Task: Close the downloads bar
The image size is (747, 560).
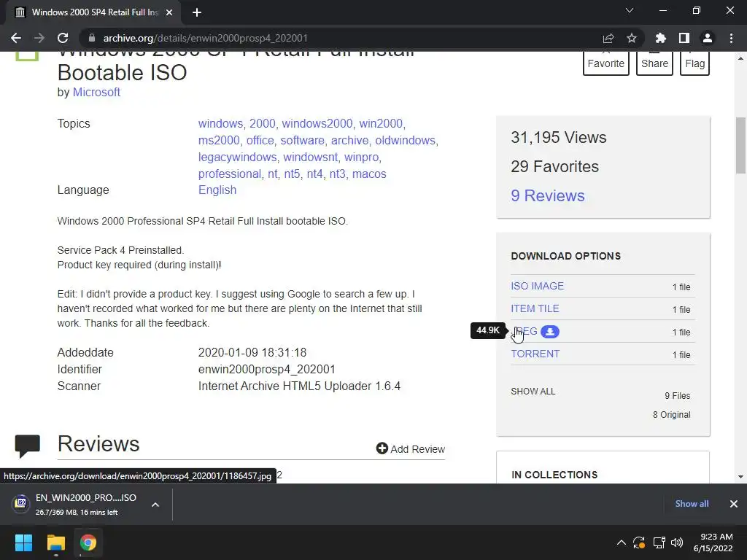Action: point(734,504)
